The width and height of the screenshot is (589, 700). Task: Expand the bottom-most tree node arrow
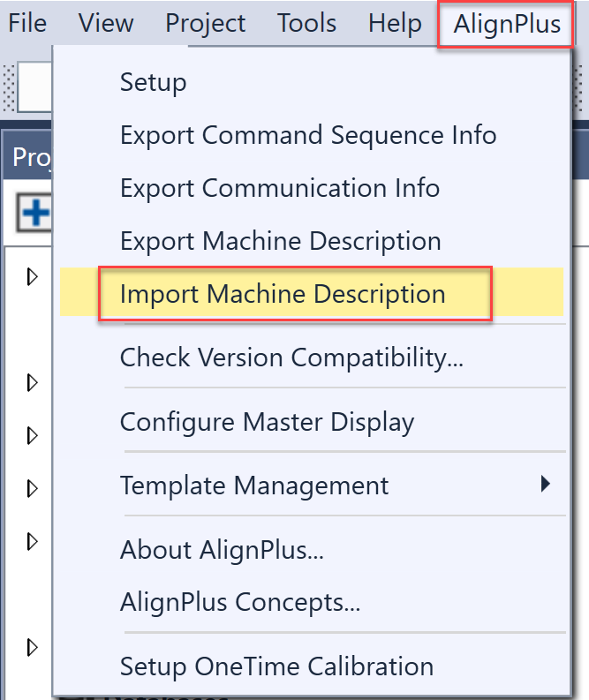point(34,647)
